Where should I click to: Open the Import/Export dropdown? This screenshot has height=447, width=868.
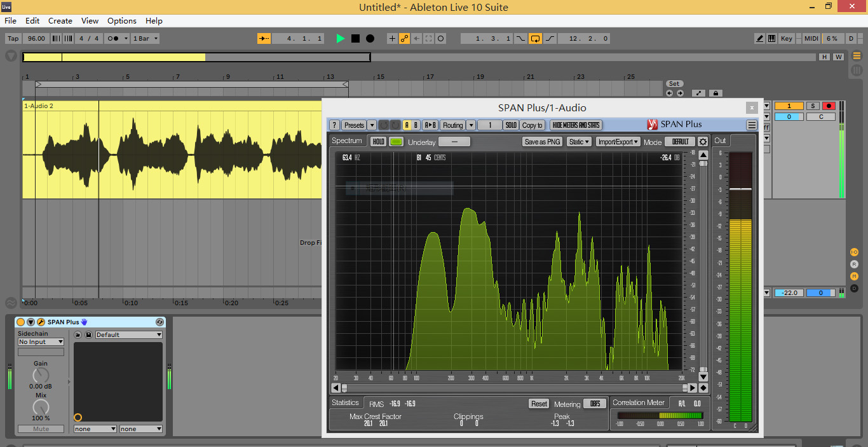pyautogui.click(x=618, y=142)
